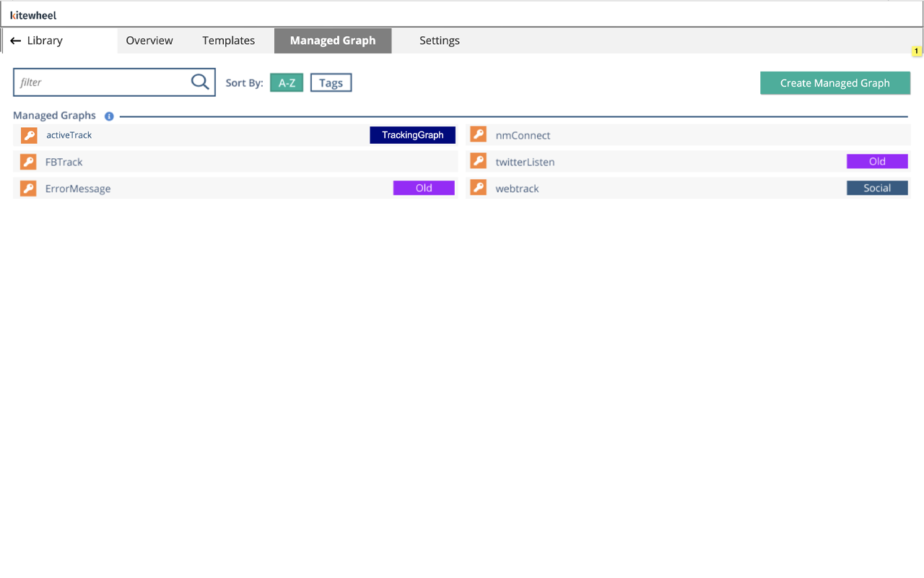Click the Create Managed Graph button

(834, 82)
